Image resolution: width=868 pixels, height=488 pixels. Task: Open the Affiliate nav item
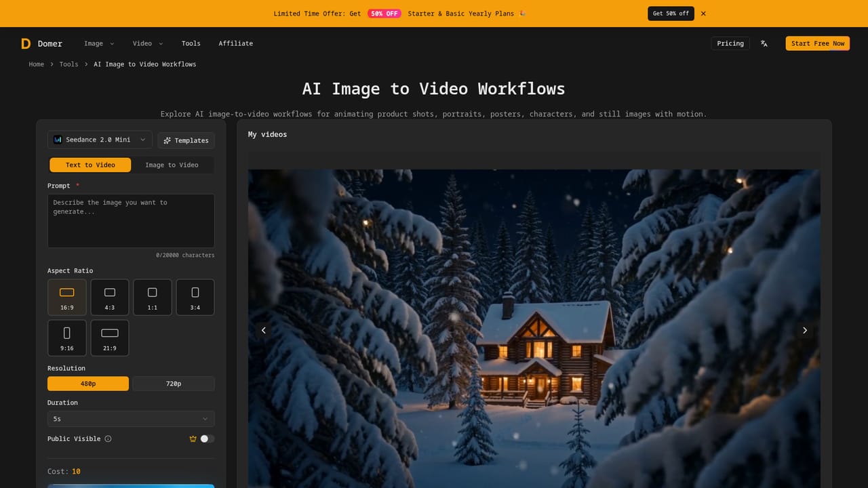pyautogui.click(x=236, y=43)
